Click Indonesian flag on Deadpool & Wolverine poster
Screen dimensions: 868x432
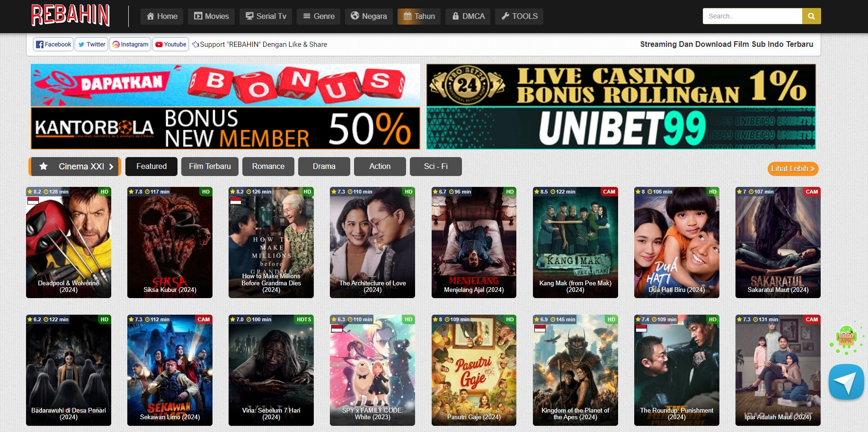pyautogui.click(x=33, y=201)
